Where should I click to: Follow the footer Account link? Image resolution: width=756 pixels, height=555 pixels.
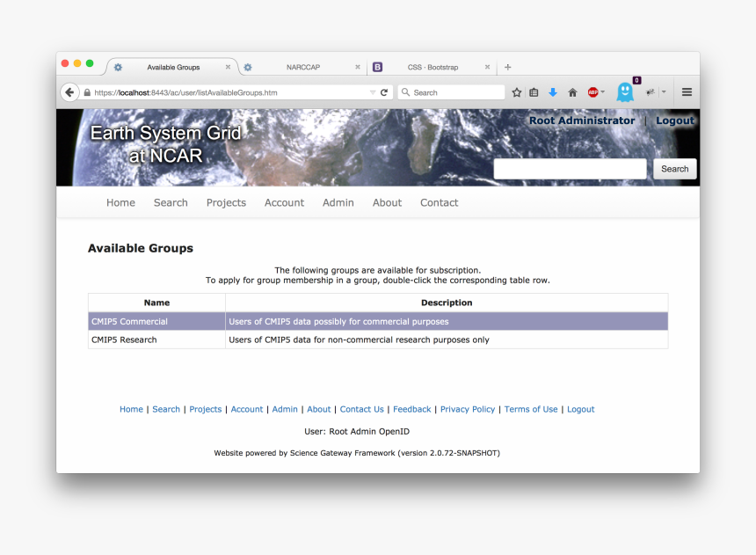[247, 409]
